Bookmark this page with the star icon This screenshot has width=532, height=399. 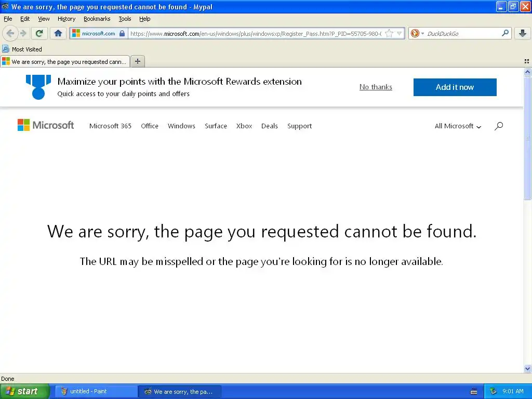[x=389, y=33]
